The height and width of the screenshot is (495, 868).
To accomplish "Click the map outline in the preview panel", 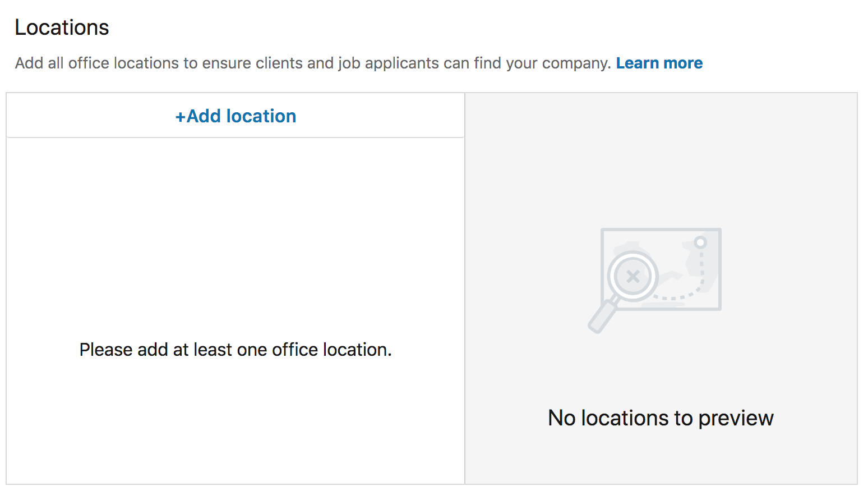I will [661, 230].
